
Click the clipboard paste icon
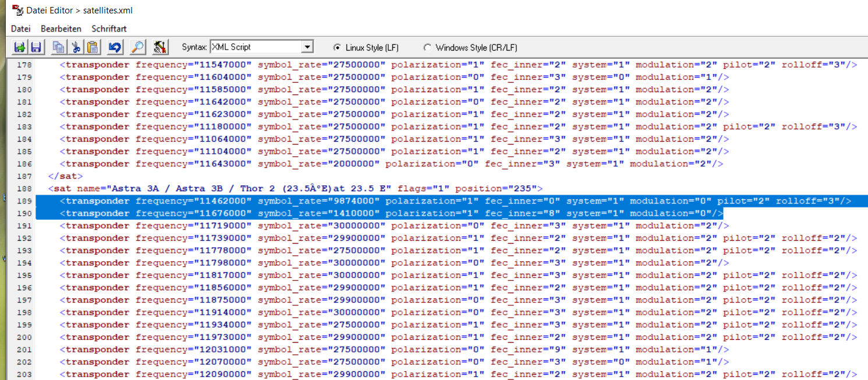tap(93, 47)
